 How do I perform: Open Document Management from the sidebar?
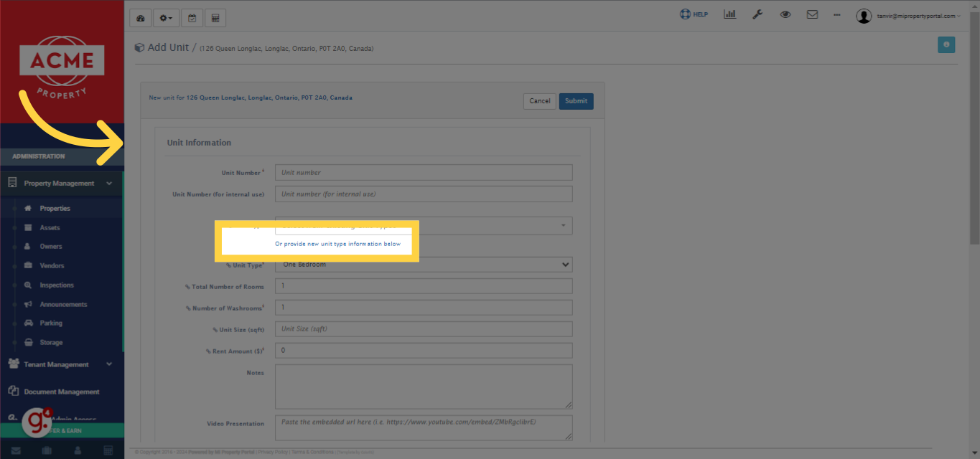click(x=61, y=391)
